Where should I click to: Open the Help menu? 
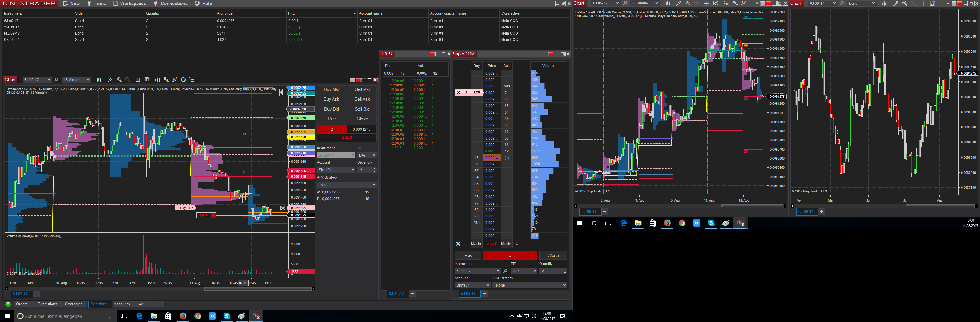tap(203, 3)
